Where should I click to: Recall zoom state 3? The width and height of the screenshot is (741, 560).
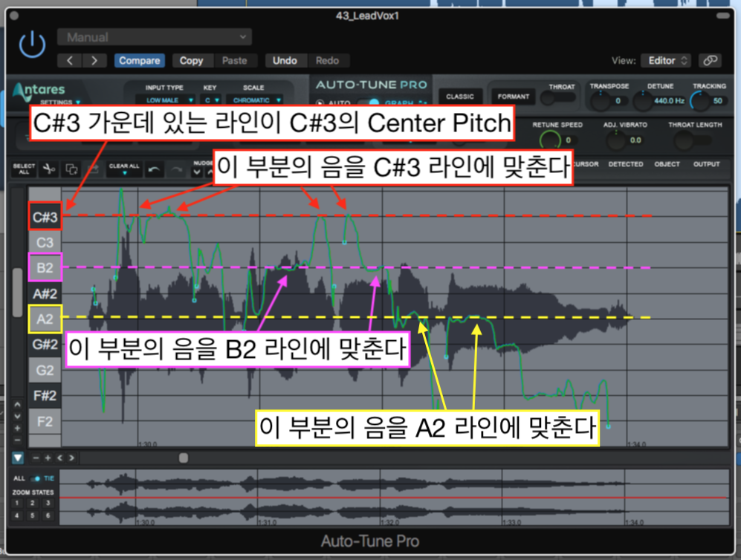[48, 503]
